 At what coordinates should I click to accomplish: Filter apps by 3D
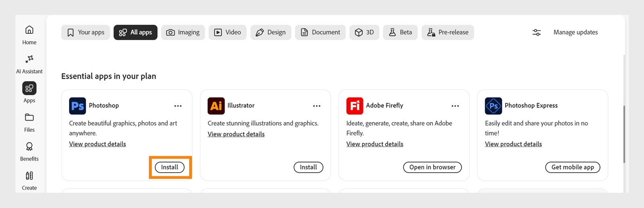point(364,33)
